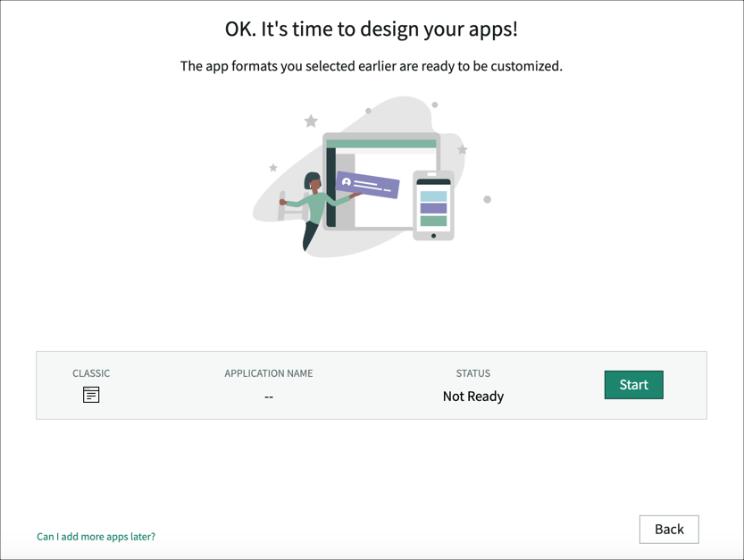Click the subtitle about app formats ready to customize
The height and width of the screenshot is (560, 744).
click(372, 66)
